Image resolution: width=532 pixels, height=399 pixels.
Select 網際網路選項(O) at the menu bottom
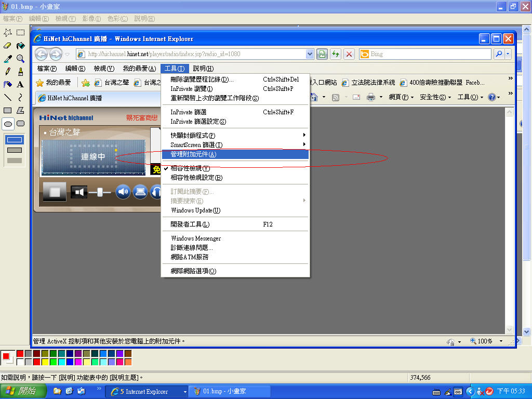coord(235,271)
